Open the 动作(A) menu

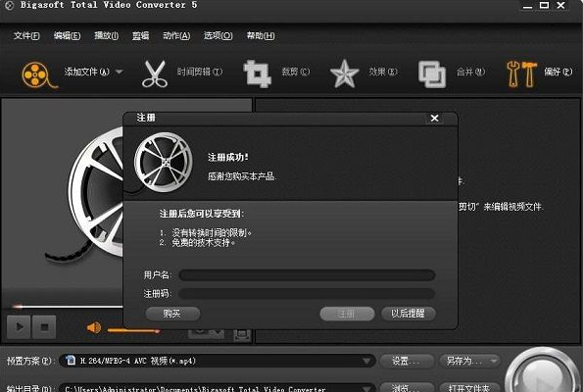176,35
